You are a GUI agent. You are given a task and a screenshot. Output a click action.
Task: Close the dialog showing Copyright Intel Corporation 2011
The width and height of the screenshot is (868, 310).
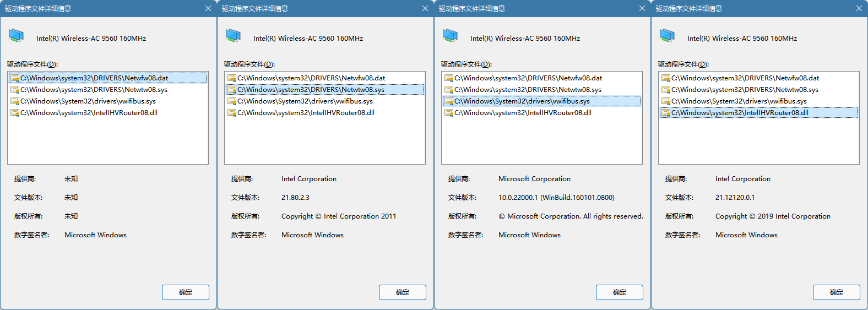point(425,8)
